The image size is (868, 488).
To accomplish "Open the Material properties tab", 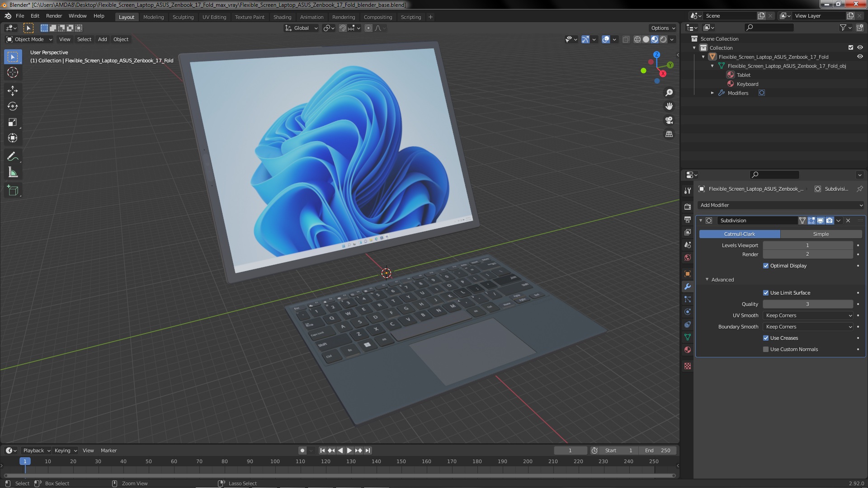I will [x=688, y=350].
